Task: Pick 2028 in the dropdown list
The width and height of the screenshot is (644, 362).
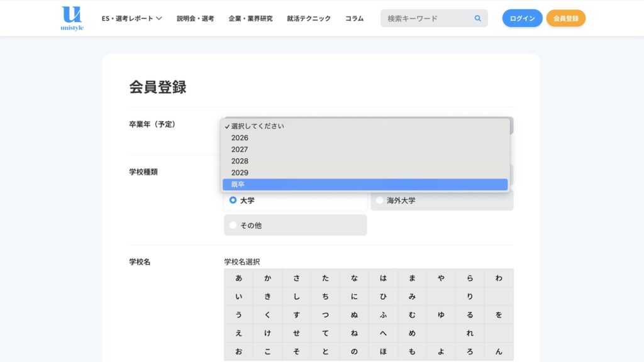Action: [240, 161]
